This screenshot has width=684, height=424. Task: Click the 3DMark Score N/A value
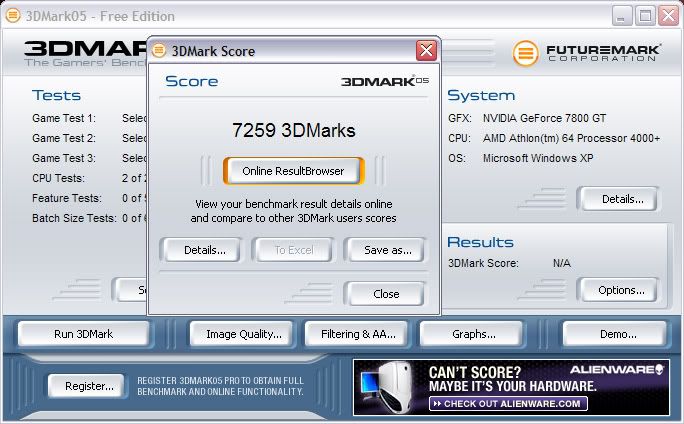pos(561,263)
